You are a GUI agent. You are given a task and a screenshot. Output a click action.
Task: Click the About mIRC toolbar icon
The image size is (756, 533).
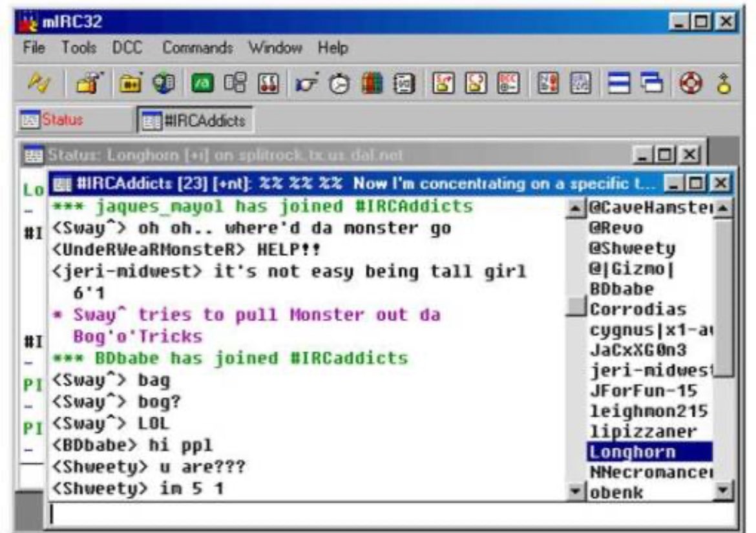coord(724,83)
